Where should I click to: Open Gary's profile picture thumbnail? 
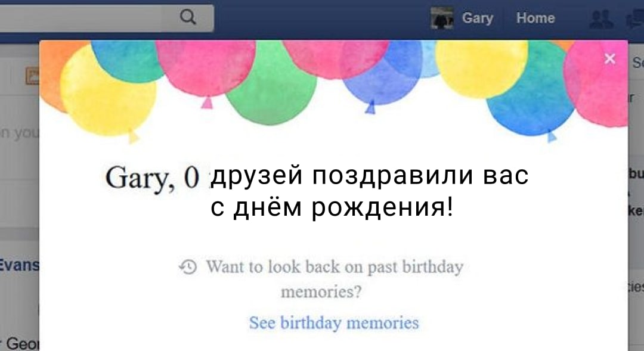coord(442,18)
